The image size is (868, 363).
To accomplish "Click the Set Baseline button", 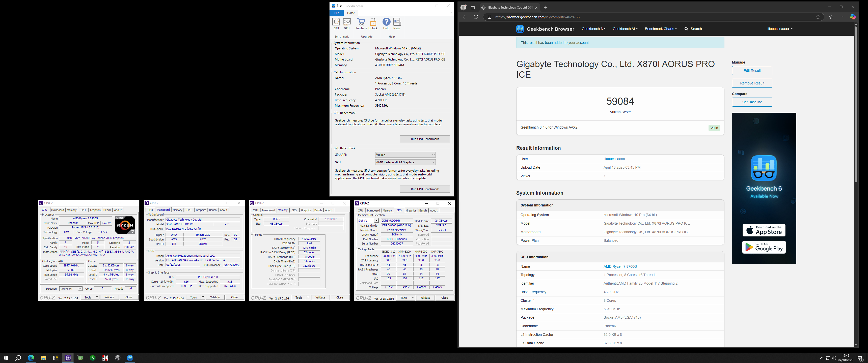I will coord(752,102).
